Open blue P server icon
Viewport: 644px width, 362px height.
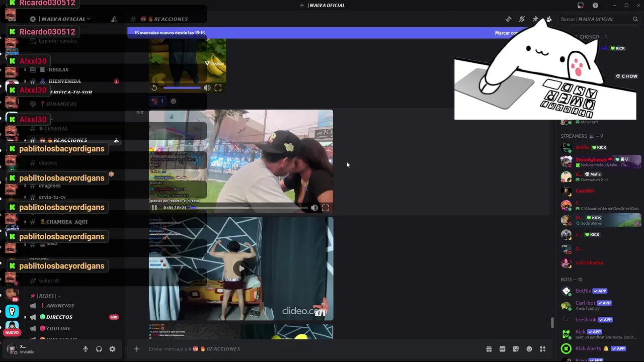click(12, 312)
